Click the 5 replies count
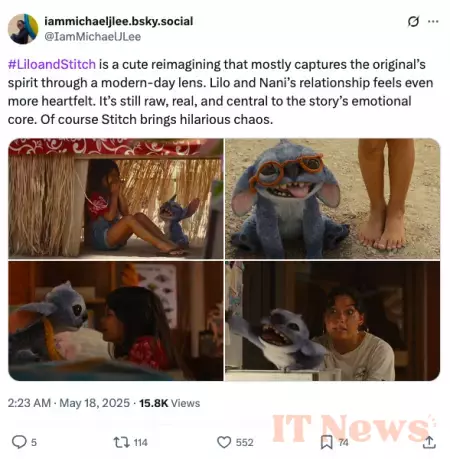This screenshot has width=450, height=459. tap(34, 442)
